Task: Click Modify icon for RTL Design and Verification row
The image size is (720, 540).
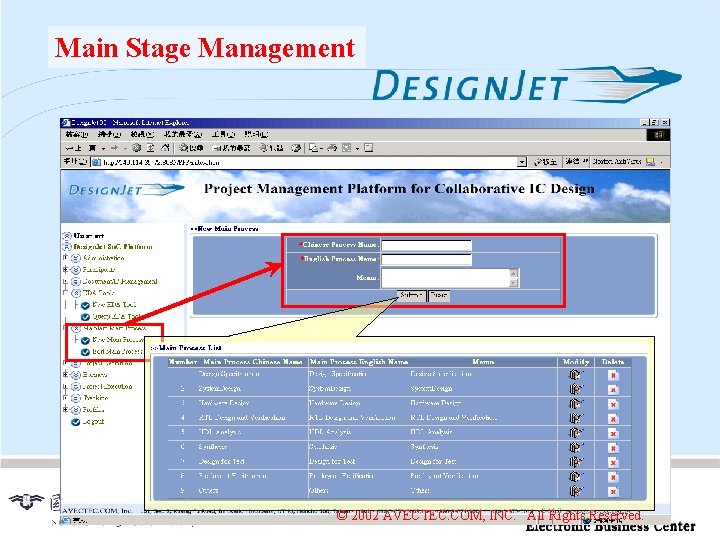Action: tap(576, 418)
